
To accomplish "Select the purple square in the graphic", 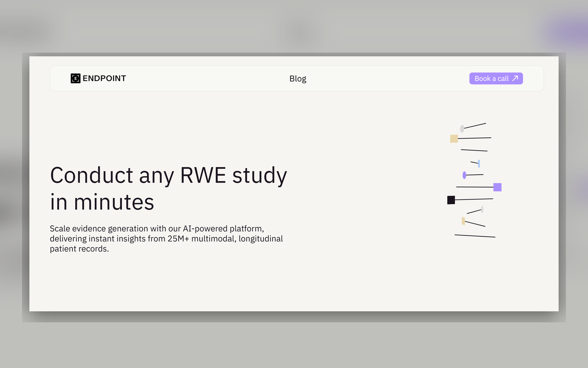I will 497,187.
